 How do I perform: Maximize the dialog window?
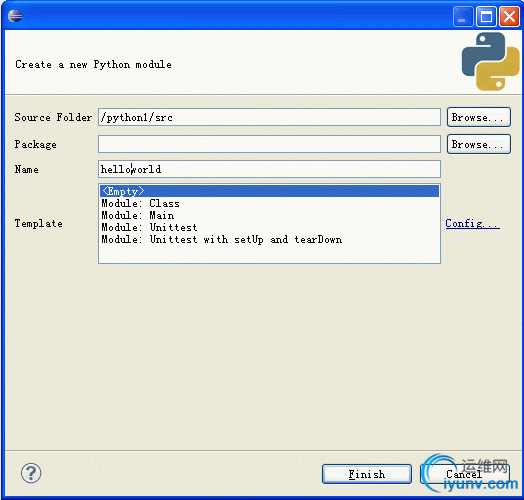pyautogui.click(x=486, y=16)
